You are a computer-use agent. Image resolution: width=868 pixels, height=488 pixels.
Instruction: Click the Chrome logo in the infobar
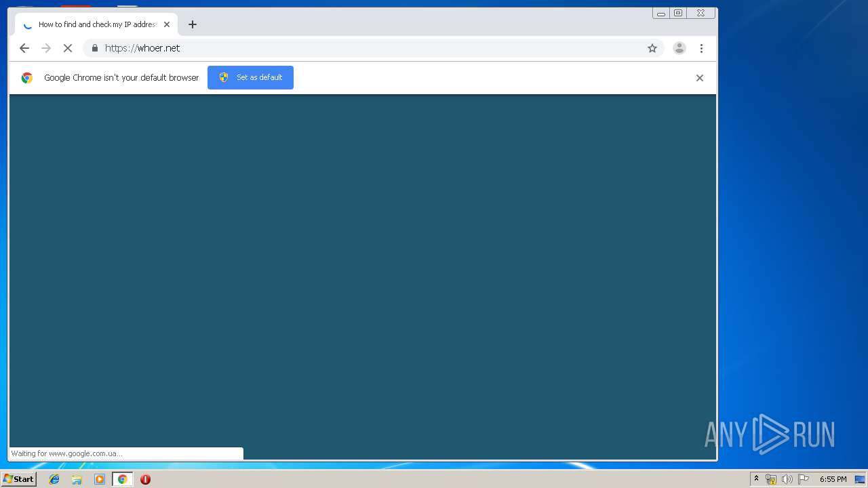27,78
